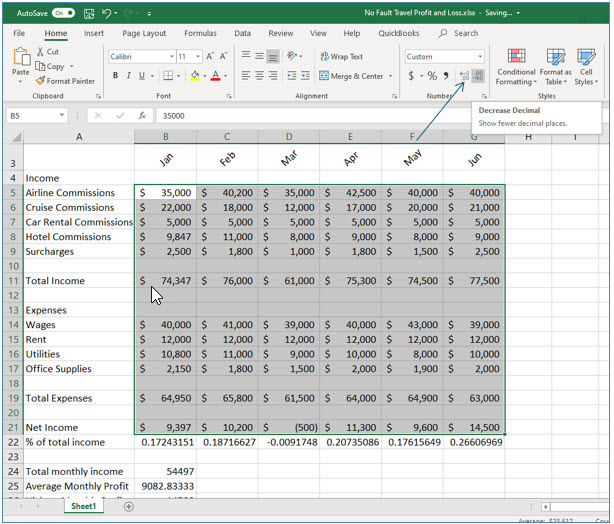Open the Data tab

click(242, 34)
